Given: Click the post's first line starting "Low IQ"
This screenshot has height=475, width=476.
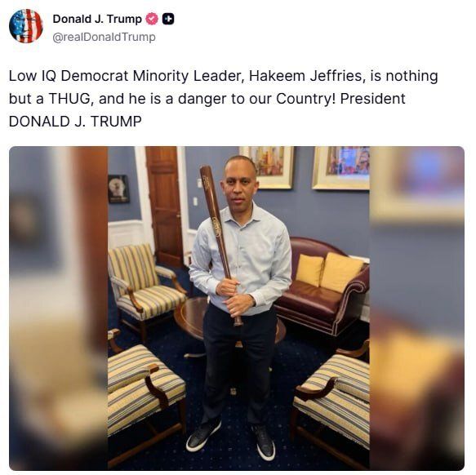Looking at the screenshot, I should coord(223,76).
